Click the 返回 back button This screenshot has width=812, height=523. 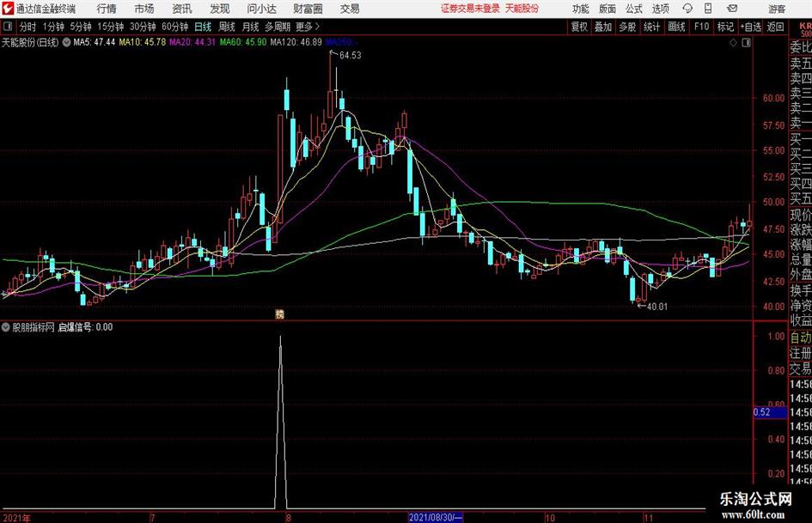pos(775,27)
